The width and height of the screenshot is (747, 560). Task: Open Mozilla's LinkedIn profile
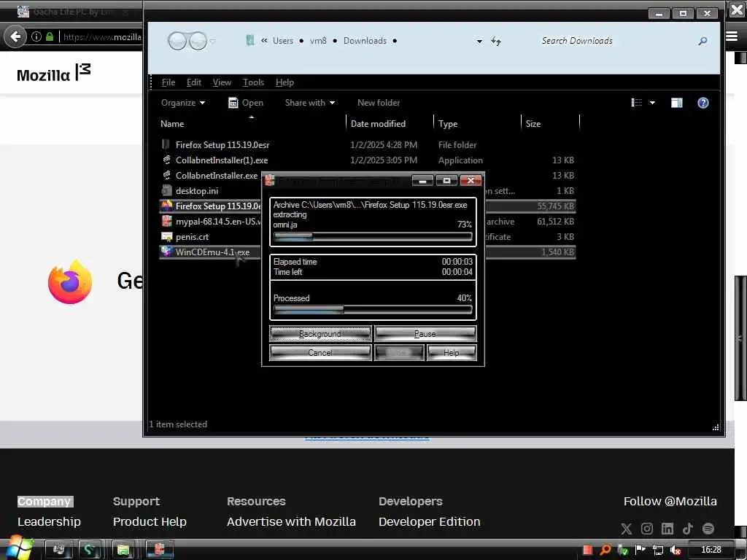coord(667,529)
